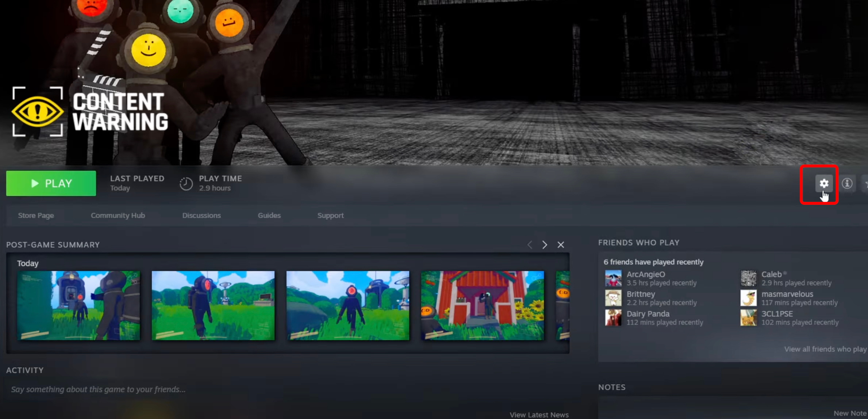Select the Discussions tab
Image resolution: width=868 pixels, height=419 pixels.
click(x=201, y=215)
